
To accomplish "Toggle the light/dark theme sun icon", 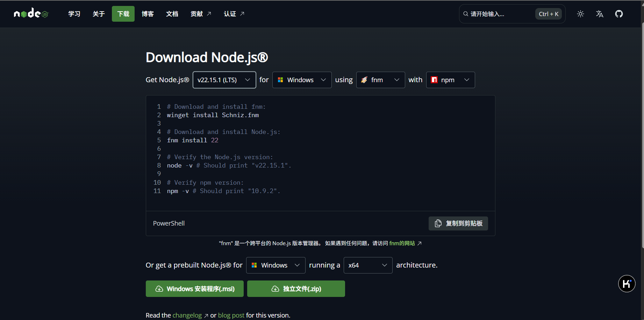I will click(x=580, y=14).
